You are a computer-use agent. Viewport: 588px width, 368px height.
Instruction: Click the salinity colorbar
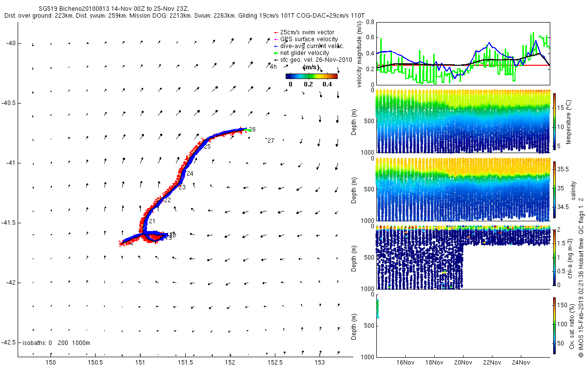pyautogui.click(x=555, y=191)
